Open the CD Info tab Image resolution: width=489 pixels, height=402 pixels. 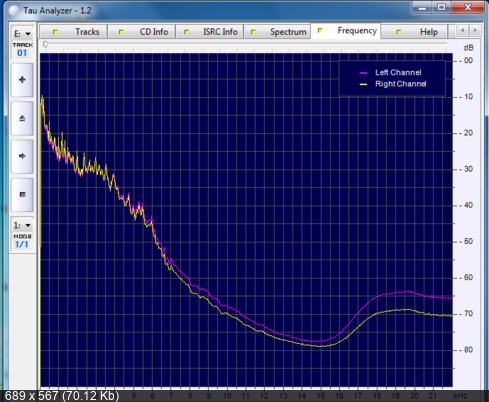[141, 32]
